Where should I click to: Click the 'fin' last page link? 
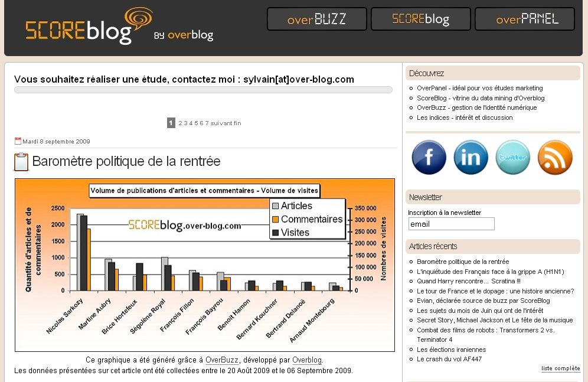pyautogui.click(x=237, y=123)
